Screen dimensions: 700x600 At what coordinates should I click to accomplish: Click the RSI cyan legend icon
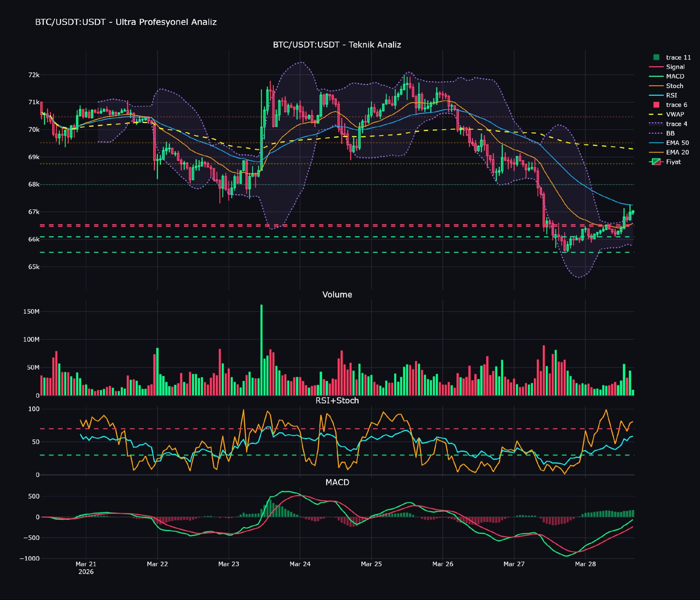(656, 95)
